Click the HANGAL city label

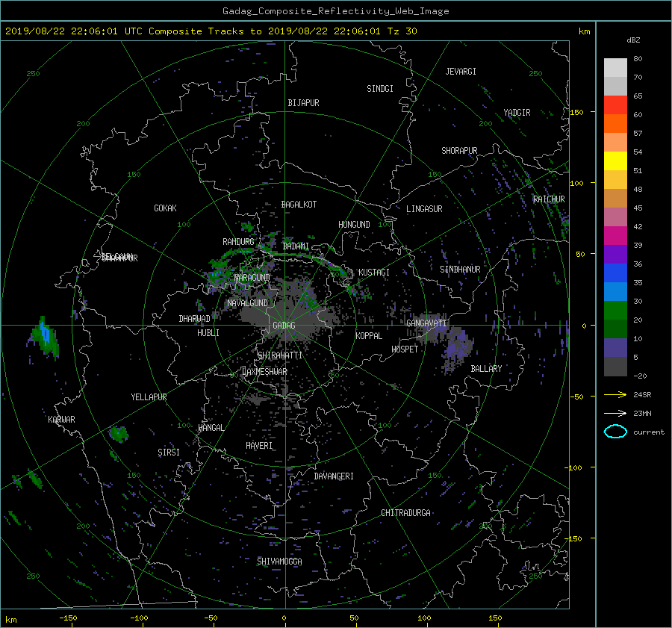coord(211,428)
